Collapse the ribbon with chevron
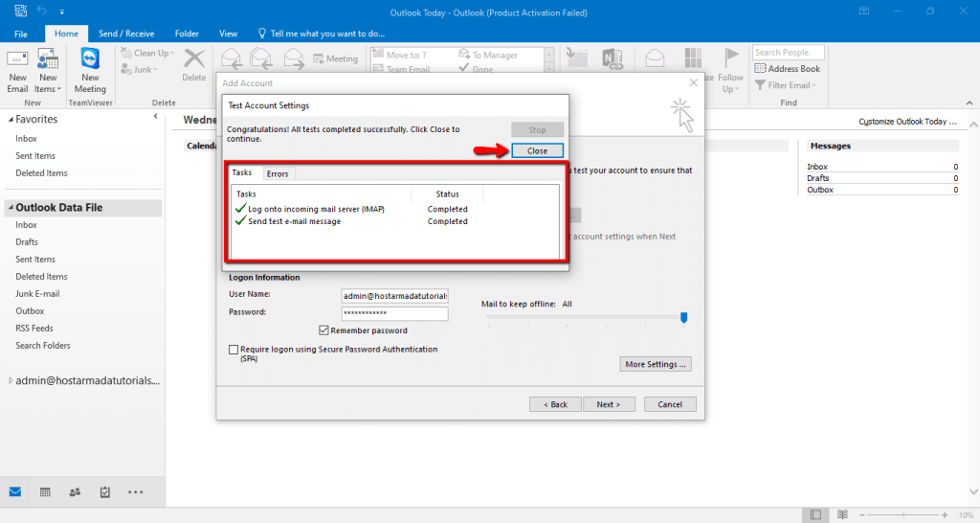Screen dimensions: 980x523 (969, 102)
